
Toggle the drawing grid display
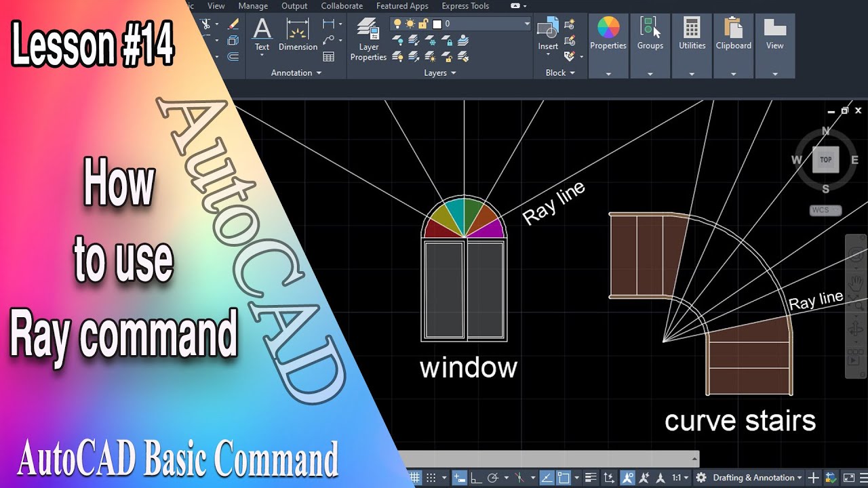tap(416, 477)
